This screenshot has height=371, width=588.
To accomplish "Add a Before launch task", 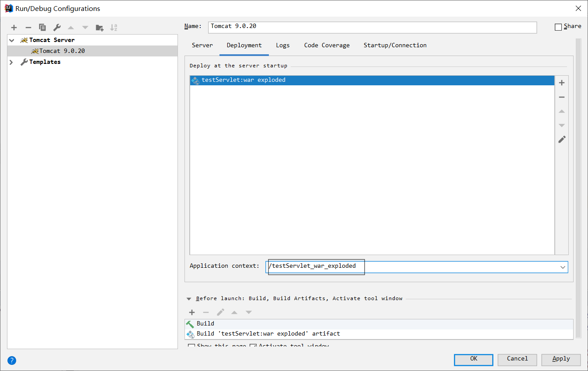I will (x=192, y=312).
